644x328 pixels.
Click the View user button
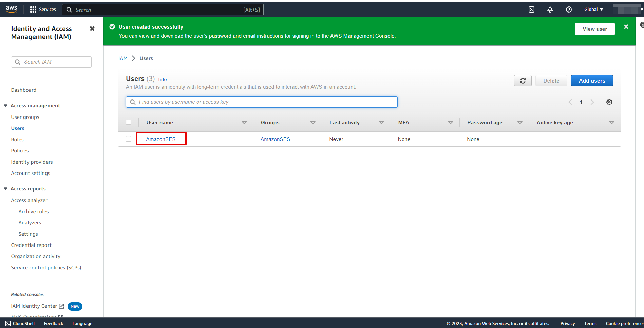(x=595, y=29)
